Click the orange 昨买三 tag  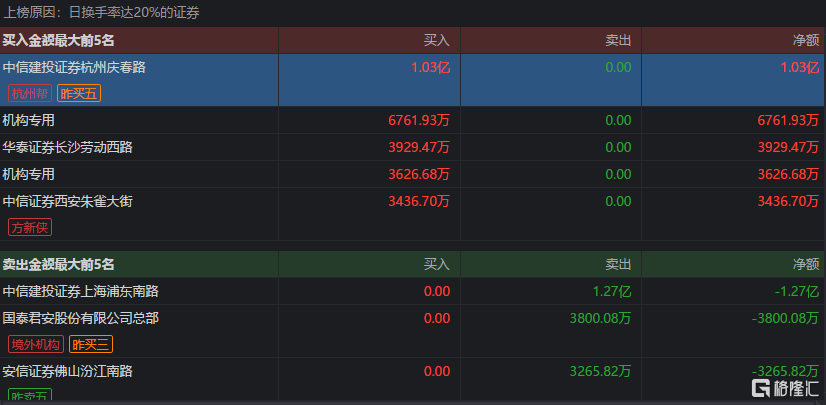[x=91, y=344]
